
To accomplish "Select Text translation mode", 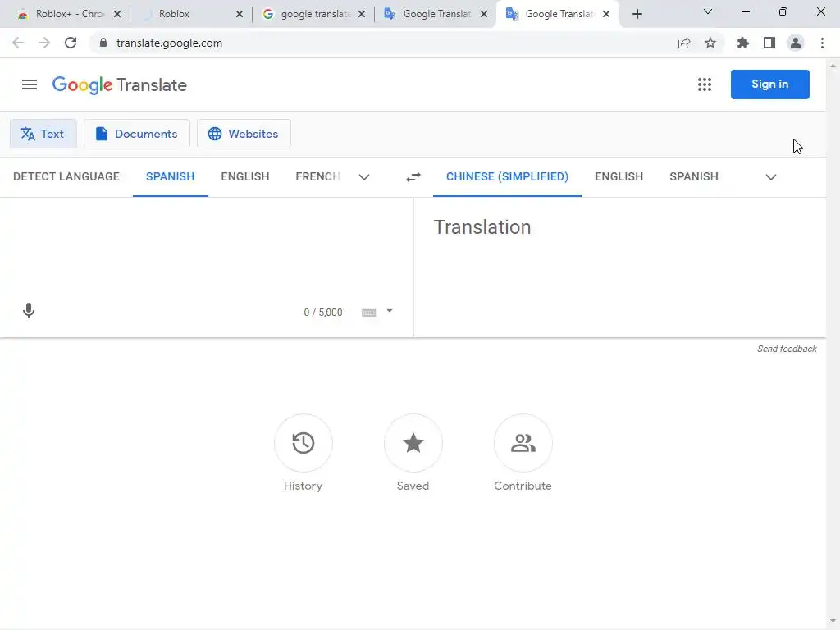I will pyautogui.click(x=43, y=134).
